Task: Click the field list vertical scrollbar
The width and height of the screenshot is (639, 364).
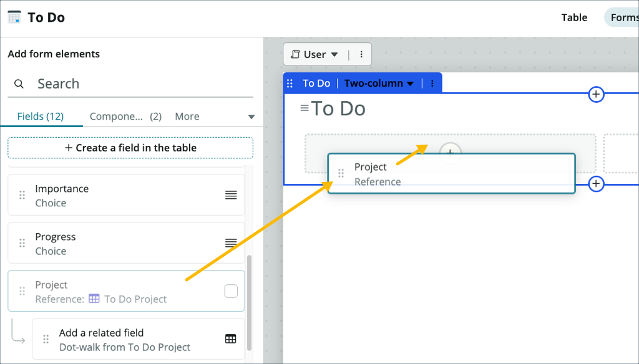Action: click(250, 299)
